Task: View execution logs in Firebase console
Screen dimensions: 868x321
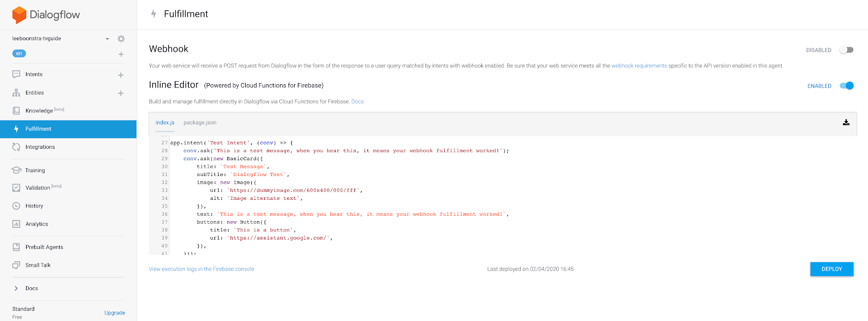Action: tap(201, 269)
